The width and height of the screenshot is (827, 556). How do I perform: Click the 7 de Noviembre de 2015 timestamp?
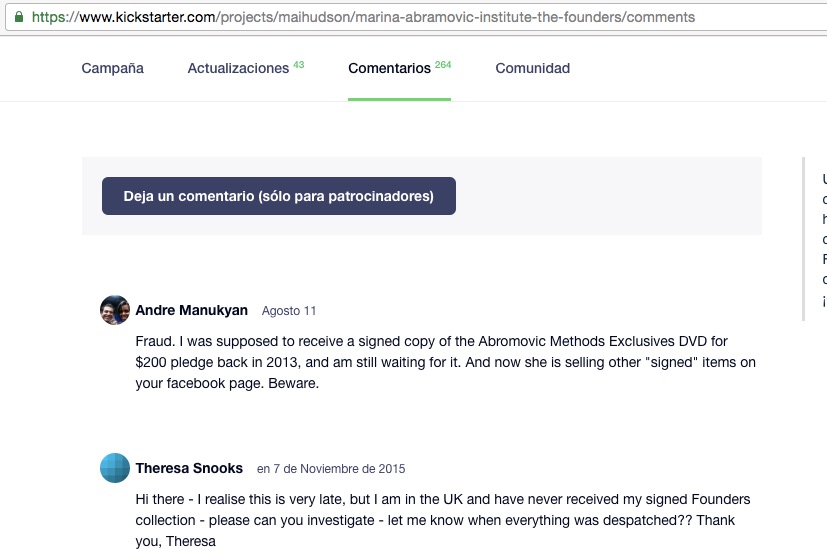click(x=331, y=469)
